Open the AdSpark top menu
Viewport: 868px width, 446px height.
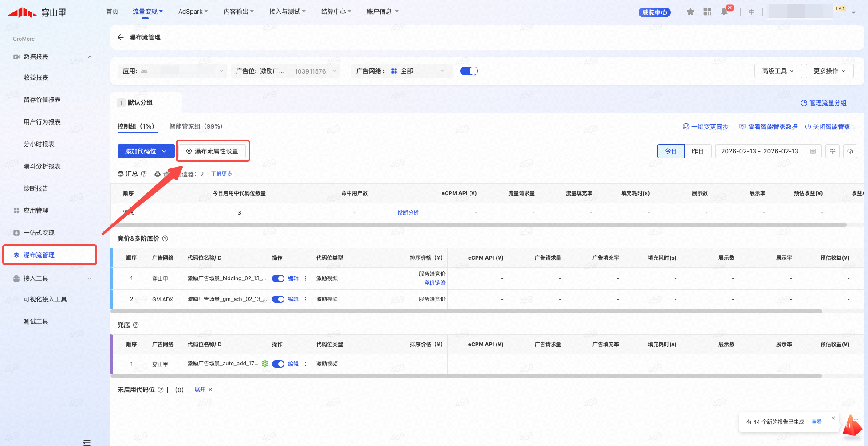pyautogui.click(x=193, y=12)
